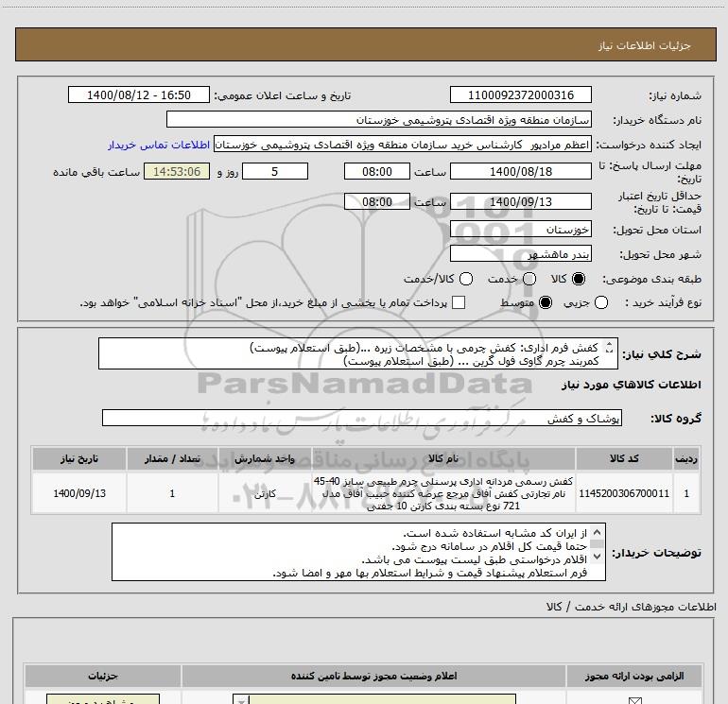Click the unit cell کارتن
Viewport: 728px width, 704px height.
(265, 493)
